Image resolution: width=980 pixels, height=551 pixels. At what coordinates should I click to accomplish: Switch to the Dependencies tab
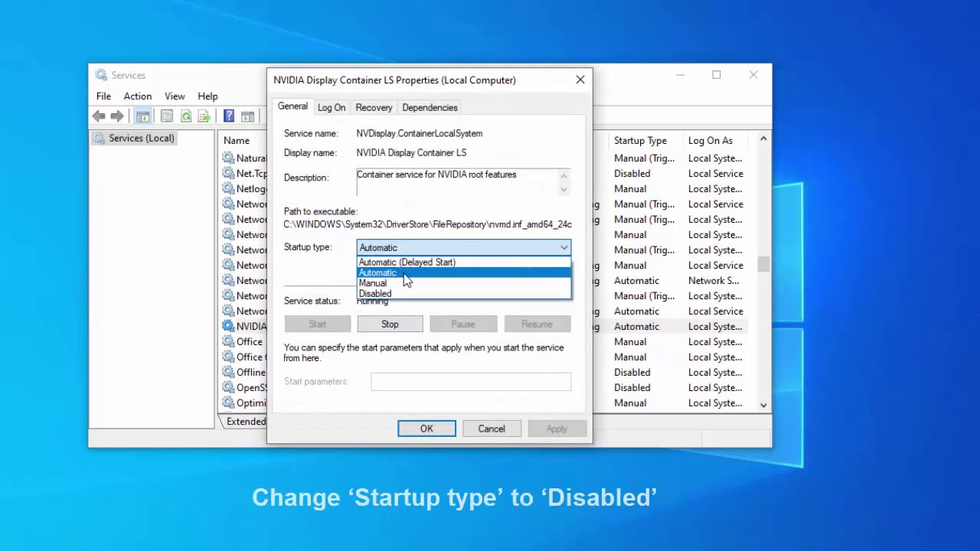(x=430, y=108)
